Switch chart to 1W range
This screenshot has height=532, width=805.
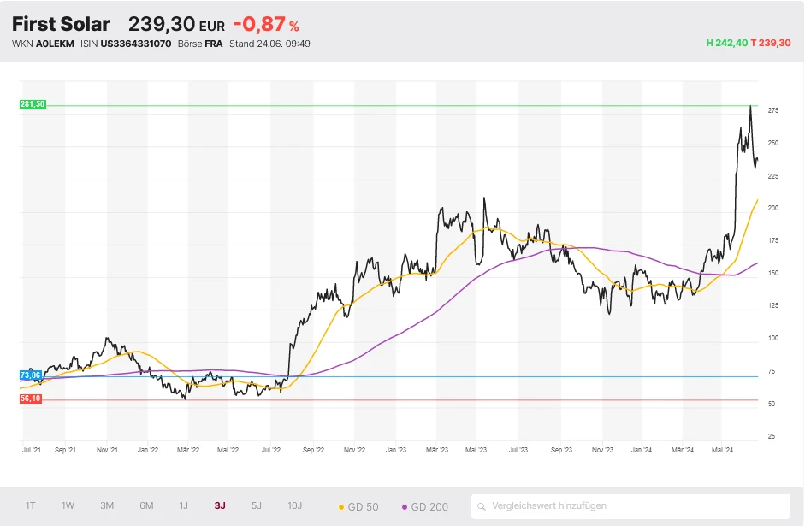pyautogui.click(x=68, y=505)
